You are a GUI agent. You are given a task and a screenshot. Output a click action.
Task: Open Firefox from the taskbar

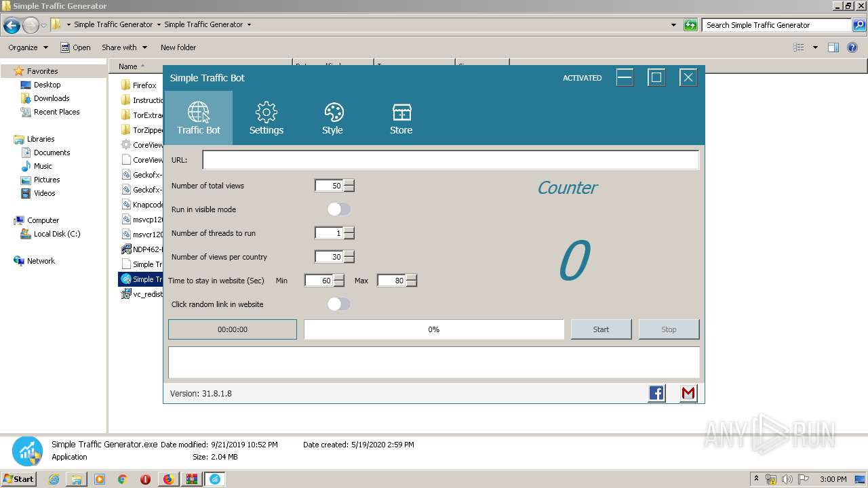[x=168, y=479]
